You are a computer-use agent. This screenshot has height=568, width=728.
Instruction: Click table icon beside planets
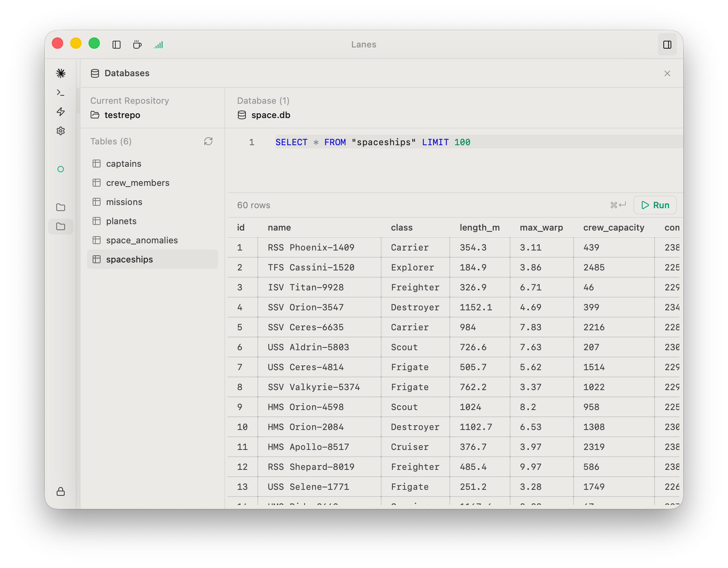(97, 221)
